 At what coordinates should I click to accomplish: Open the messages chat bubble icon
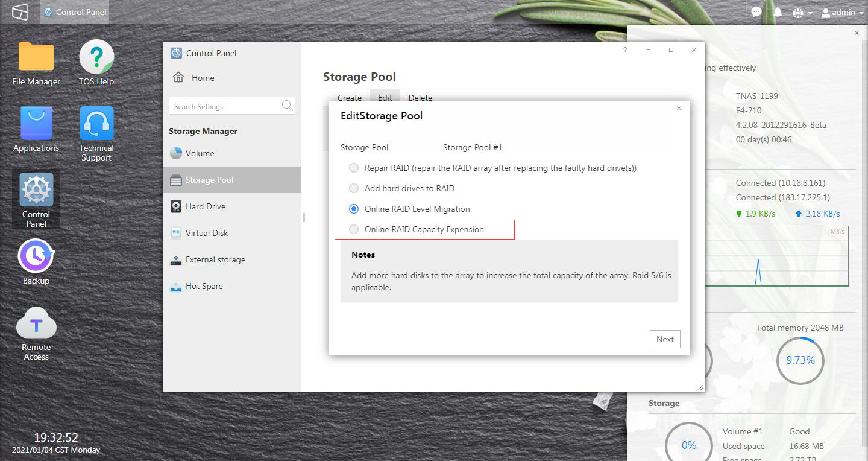(x=756, y=12)
